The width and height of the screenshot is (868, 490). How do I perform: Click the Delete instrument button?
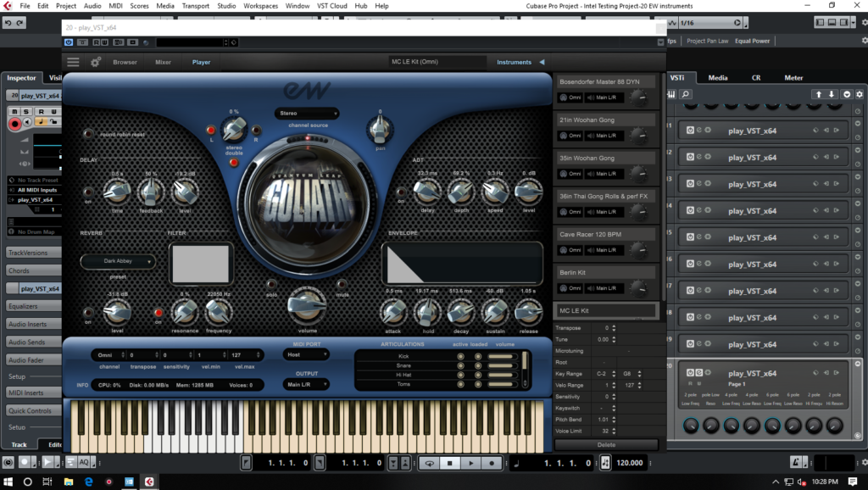606,444
